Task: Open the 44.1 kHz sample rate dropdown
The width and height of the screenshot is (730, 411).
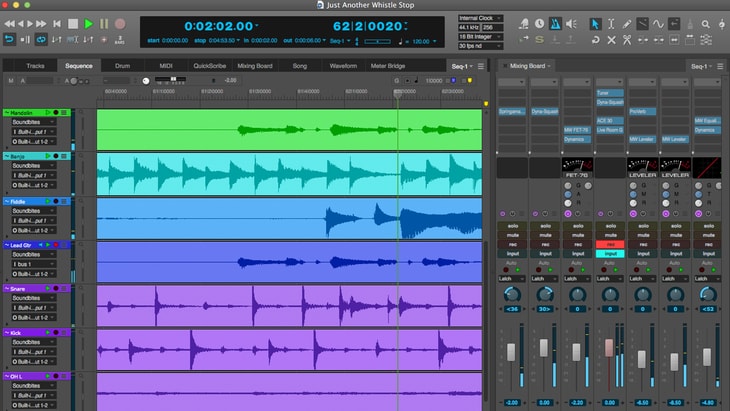Action: tap(469, 27)
